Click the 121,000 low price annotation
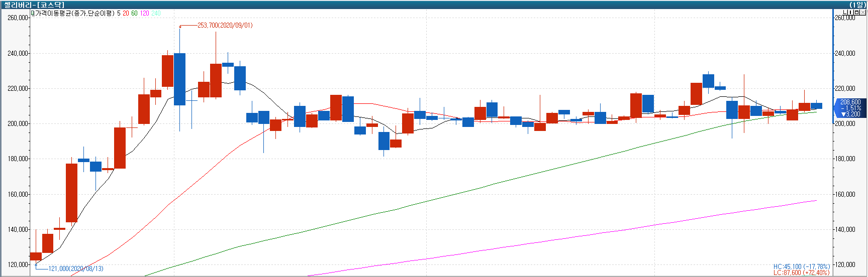The width and height of the screenshot is (868, 277). (x=75, y=268)
